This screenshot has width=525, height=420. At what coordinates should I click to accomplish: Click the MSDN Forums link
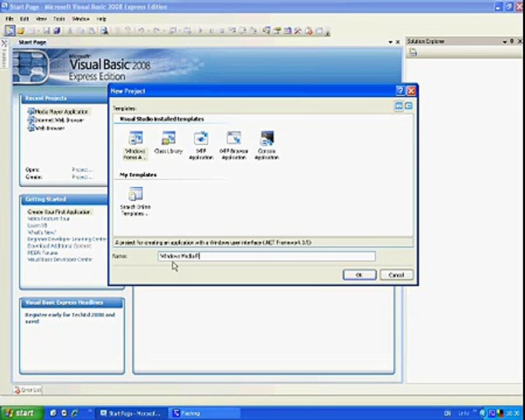coord(43,253)
